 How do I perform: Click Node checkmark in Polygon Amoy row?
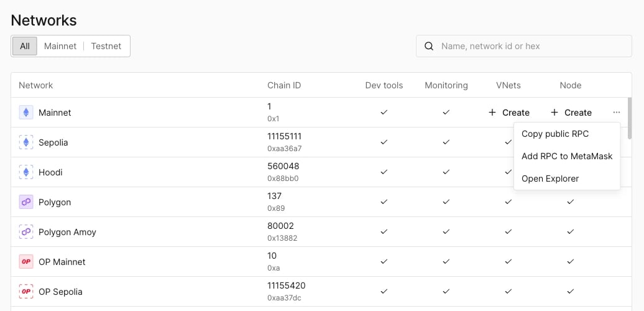click(x=570, y=232)
